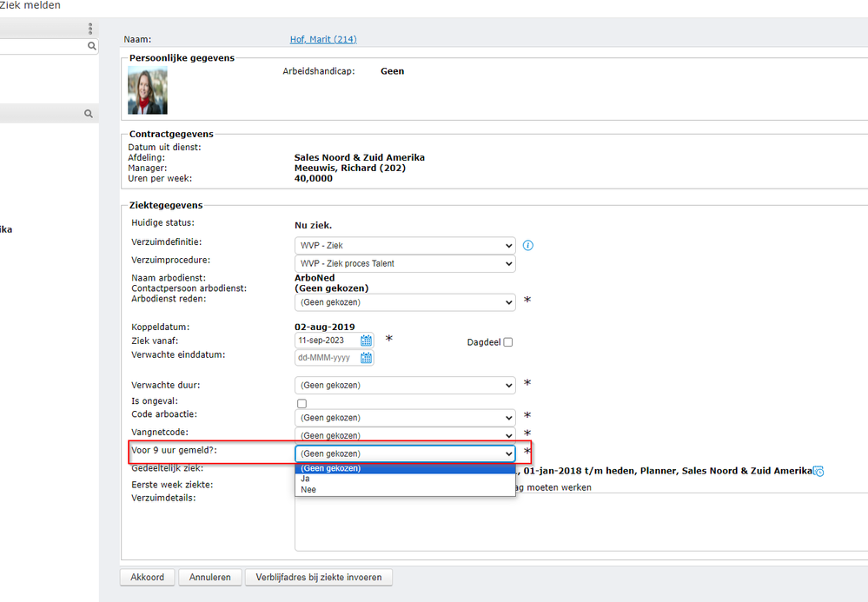The width and height of the screenshot is (868, 602).
Task: Select Ja in the dropdown list
Action: pyautogui.click(x=405, y=480)
